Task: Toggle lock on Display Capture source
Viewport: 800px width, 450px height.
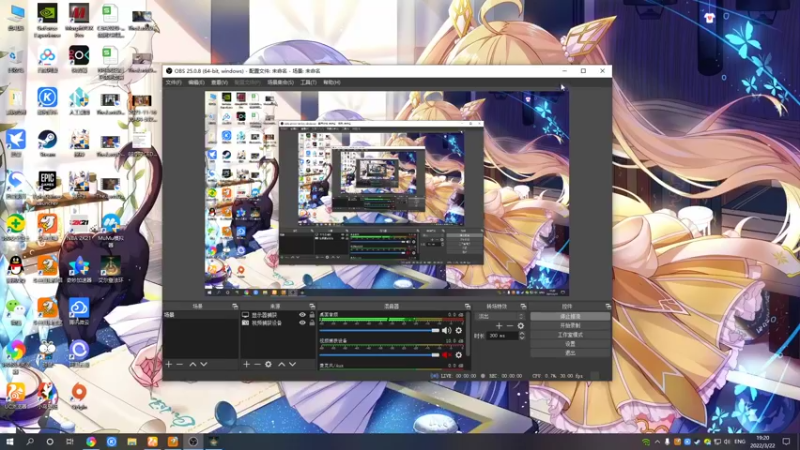Action: (312, 315)
